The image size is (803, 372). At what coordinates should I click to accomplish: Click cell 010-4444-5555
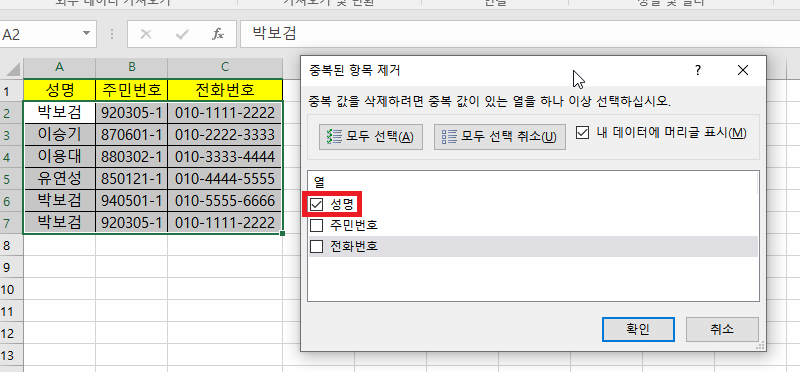(x=225, y=178)
